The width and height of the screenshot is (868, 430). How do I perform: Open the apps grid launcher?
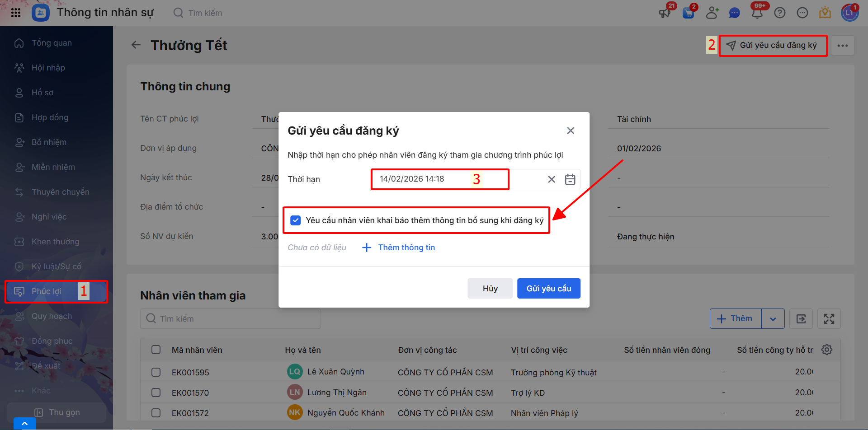[16, 13]
